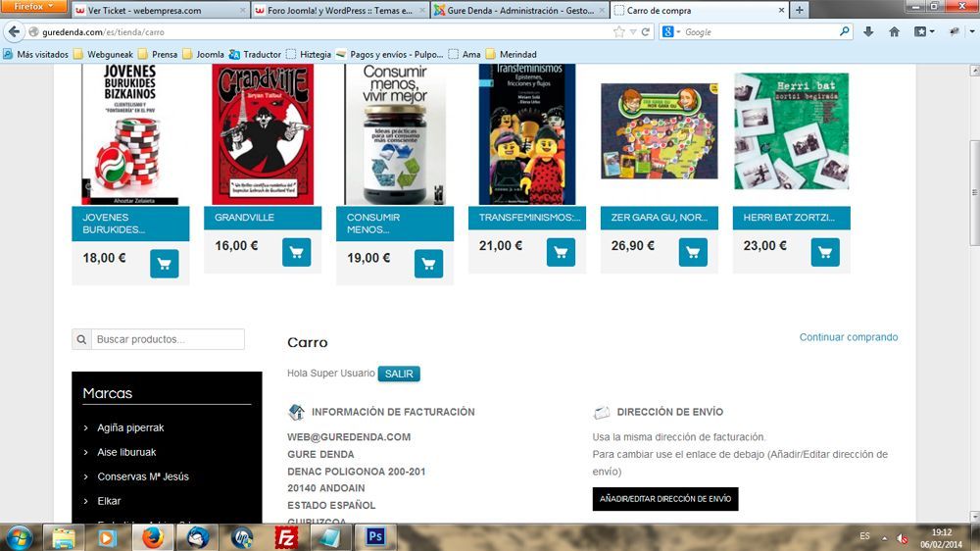The width and height of the screenshot is (980, 551).
Task: Show hidden system tray icons
Action: click(x=884, y=538)
